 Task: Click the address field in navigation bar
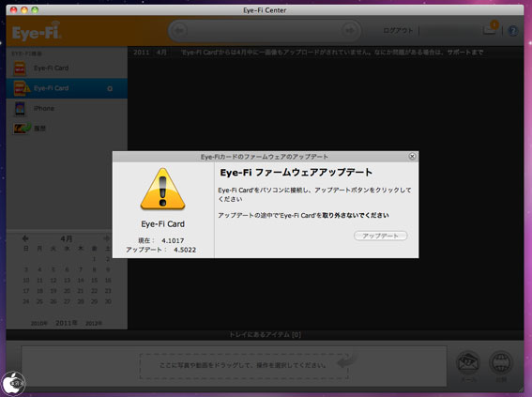tap(265, 31)
